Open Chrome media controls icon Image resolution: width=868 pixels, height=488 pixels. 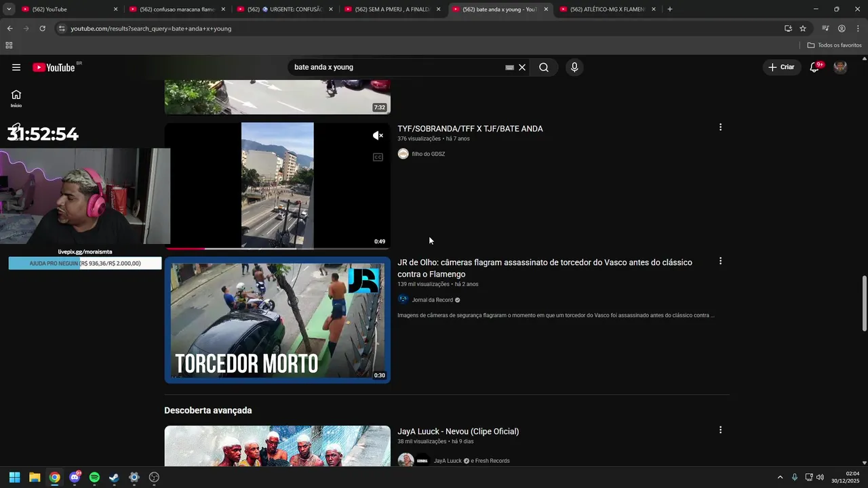coord(825,28)
